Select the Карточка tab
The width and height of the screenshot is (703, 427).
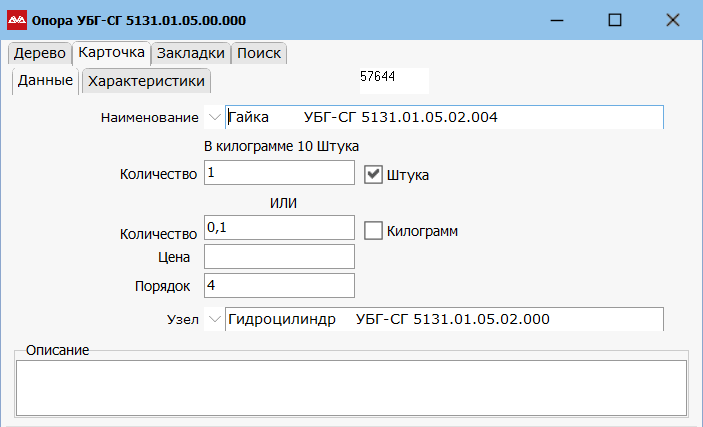(112, 53)
